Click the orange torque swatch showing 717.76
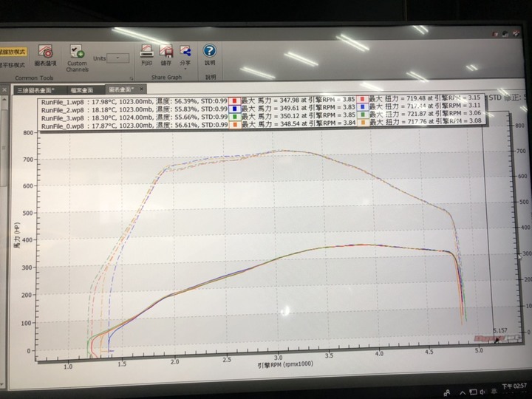Screen dimensions: 532x399 coord(363,123)
